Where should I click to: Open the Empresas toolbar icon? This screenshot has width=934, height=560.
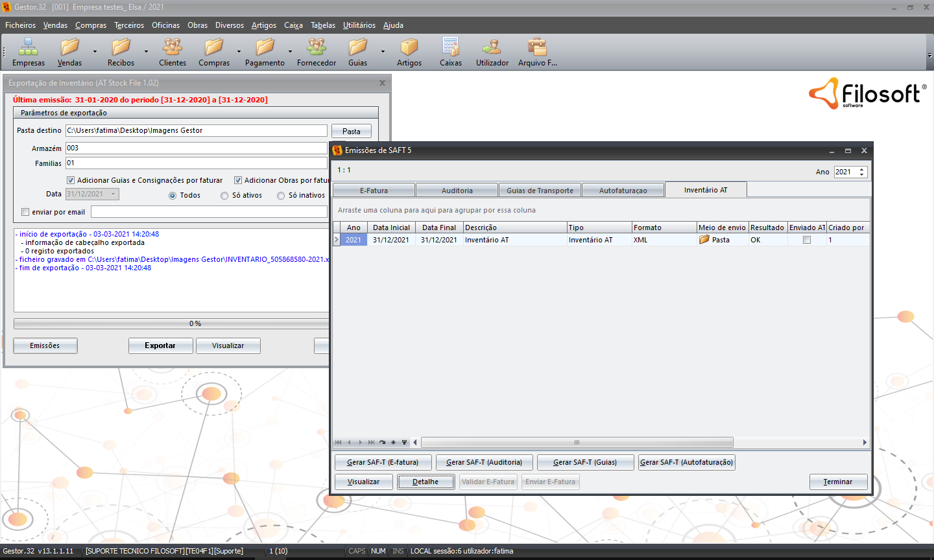point(28,47)
